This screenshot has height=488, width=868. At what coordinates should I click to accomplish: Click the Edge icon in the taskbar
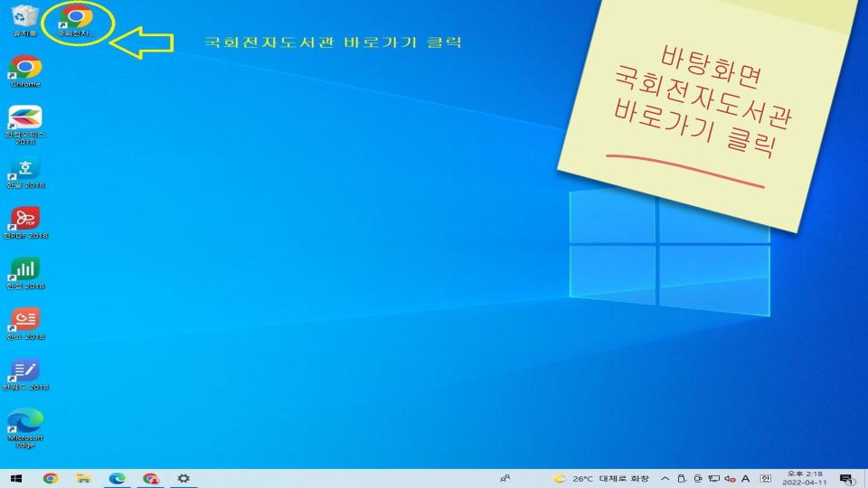pos(117,478)
